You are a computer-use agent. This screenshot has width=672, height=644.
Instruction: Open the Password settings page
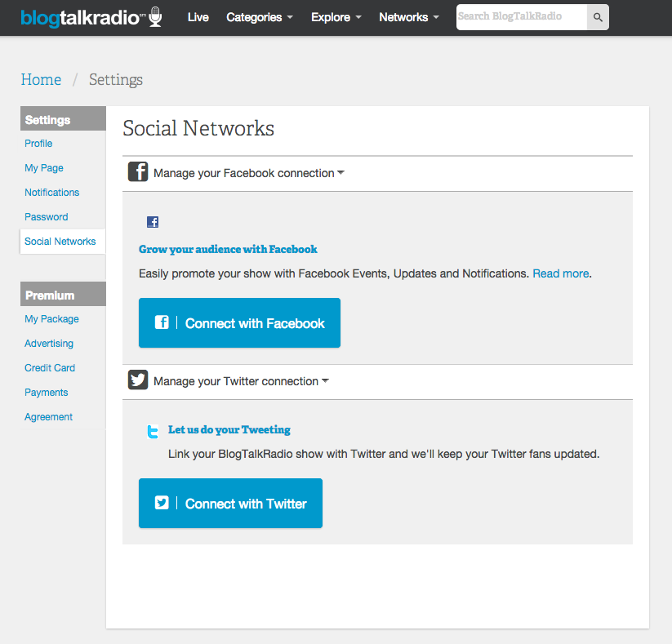point(47,217)
